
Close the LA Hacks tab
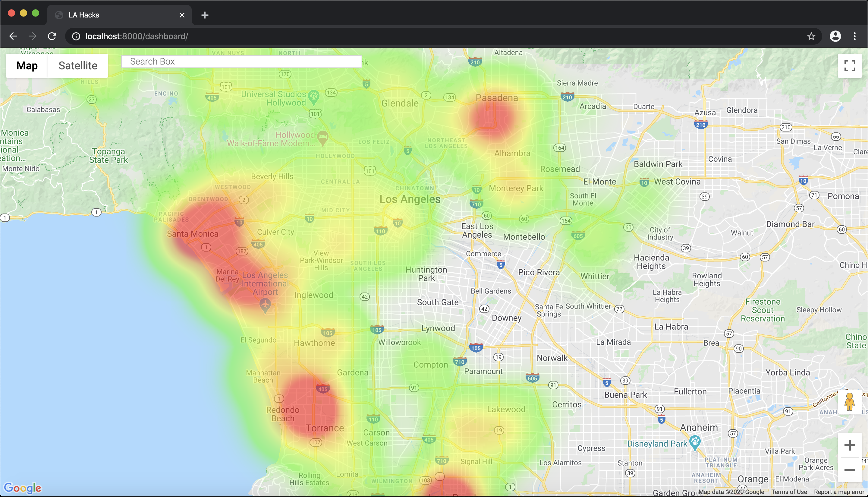coord(182,15)
